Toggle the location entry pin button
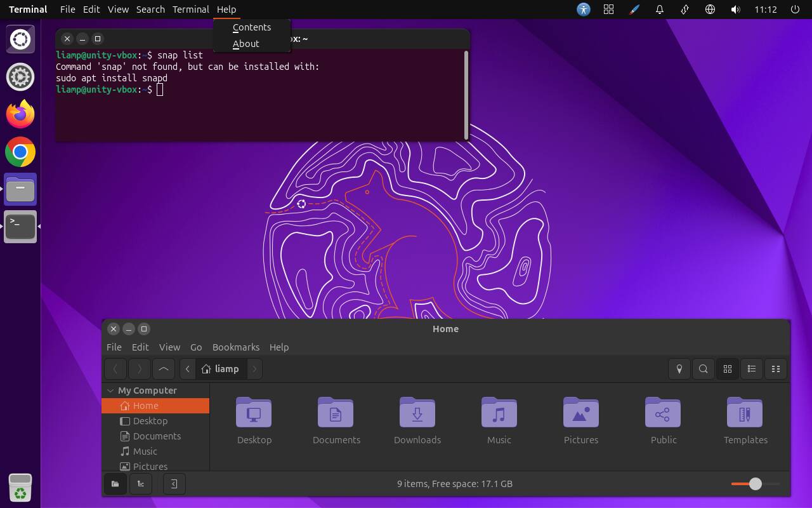Screen dimensions: 812x508 tap(679, 369)
